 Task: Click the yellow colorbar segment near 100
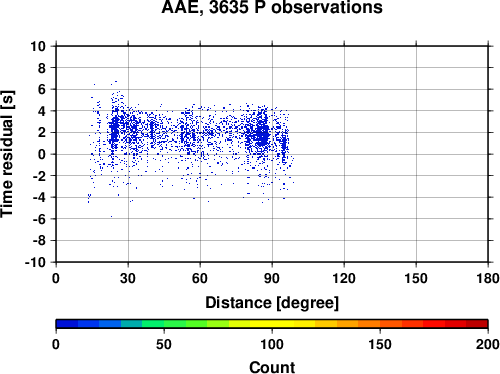pyautogui.click(x=272, y=324)
